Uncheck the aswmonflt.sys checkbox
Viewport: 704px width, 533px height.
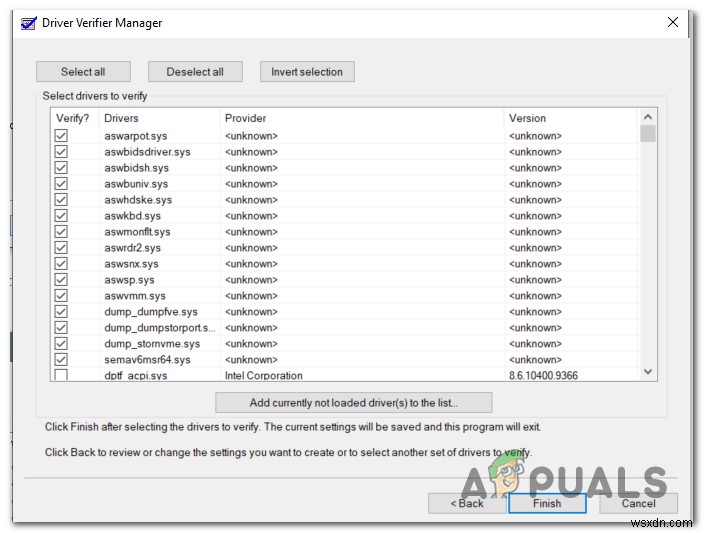click(61, 232)
